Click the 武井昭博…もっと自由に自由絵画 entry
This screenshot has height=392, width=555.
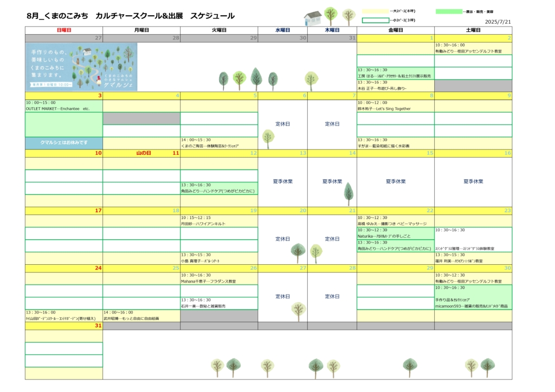131,318
